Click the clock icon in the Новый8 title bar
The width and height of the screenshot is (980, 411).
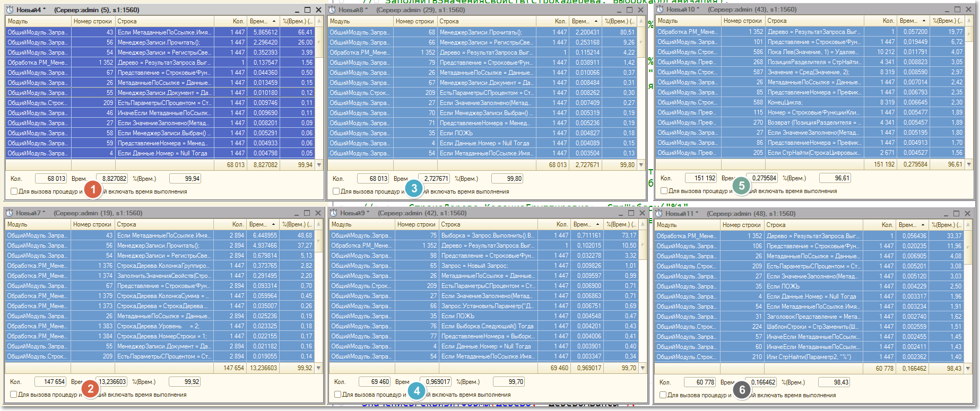pos(332,10)
